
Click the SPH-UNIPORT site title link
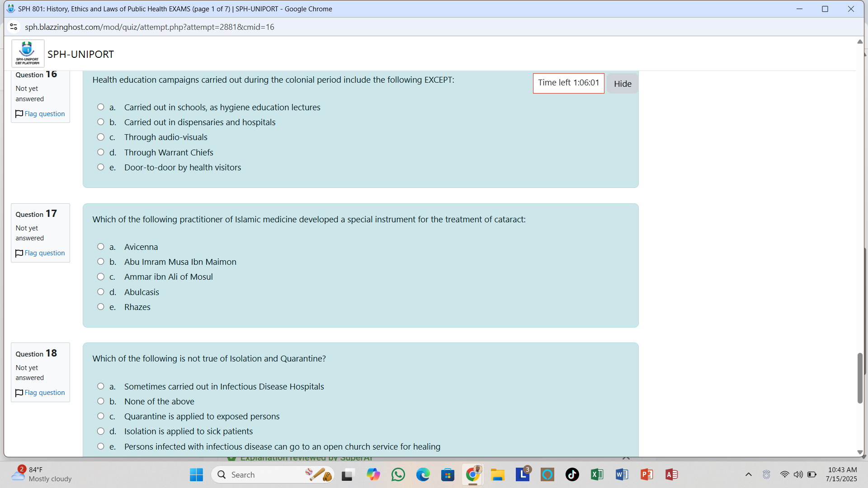80,54
